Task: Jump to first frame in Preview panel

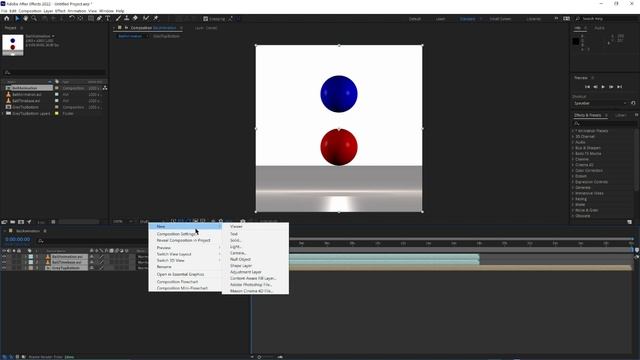Action: (587, 87)
